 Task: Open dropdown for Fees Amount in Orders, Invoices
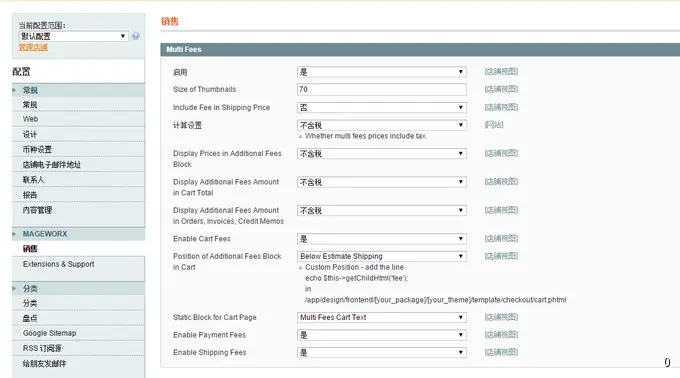pyautogui.click(x=382, y=210)
